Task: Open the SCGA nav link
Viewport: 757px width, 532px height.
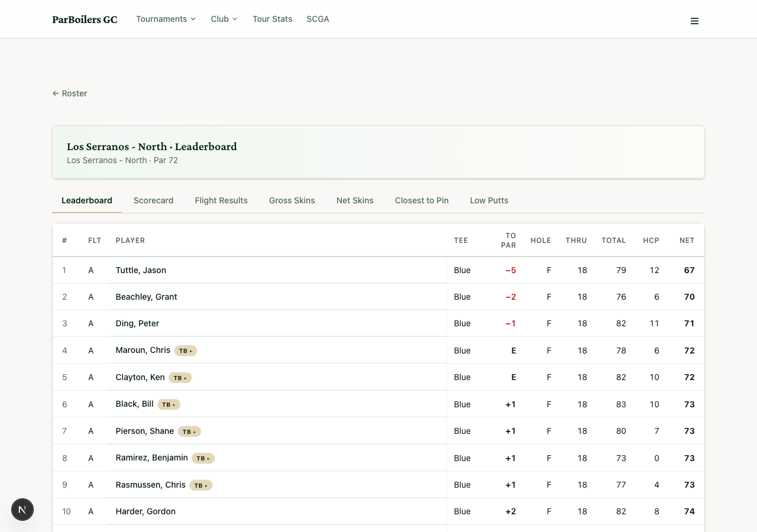Action: pos(318,19)
